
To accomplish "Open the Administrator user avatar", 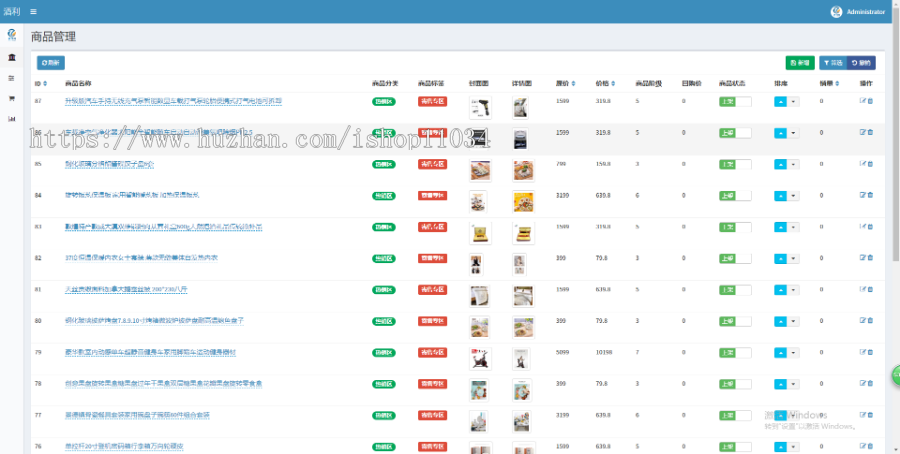I will click(836, 11).
